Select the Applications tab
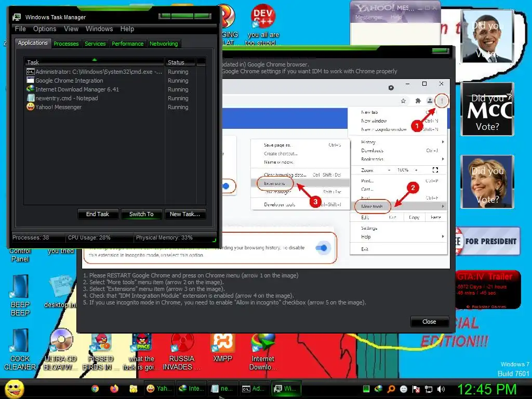Screen dimensions: 532x399 33,43
